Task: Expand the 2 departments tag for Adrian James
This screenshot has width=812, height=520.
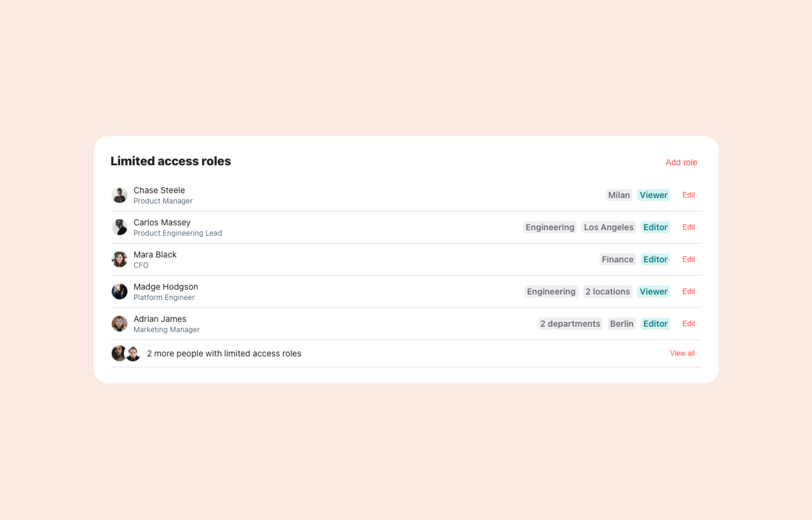Action: (570, 324)
